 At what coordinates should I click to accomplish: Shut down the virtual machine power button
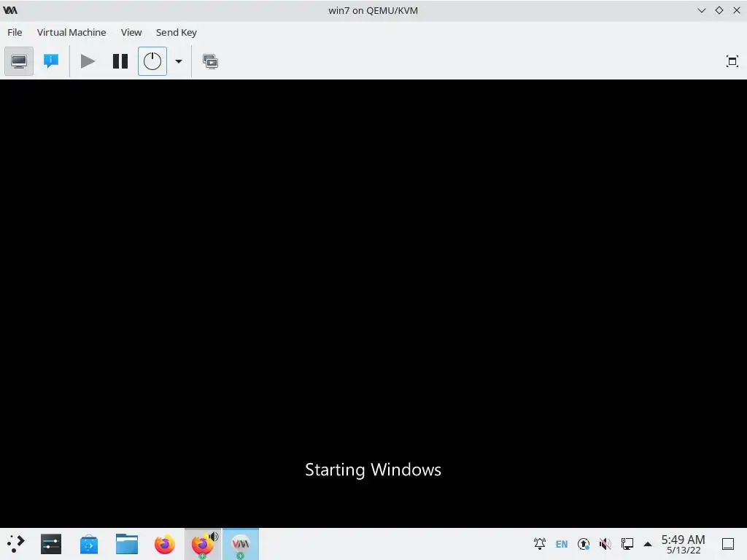pyautogui.click(x=152, y=61)
